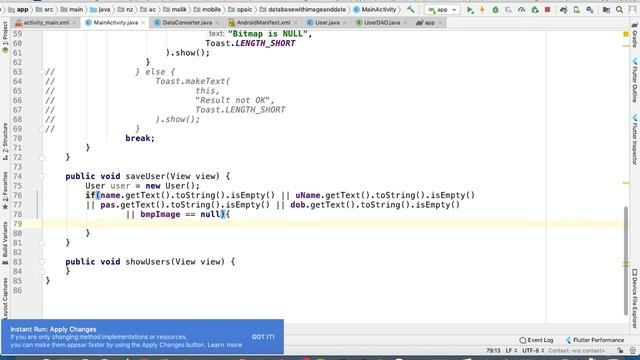Click the java breadcrumb folder
The height and width of the screenshot is (360, 640).
pos(100,9)
